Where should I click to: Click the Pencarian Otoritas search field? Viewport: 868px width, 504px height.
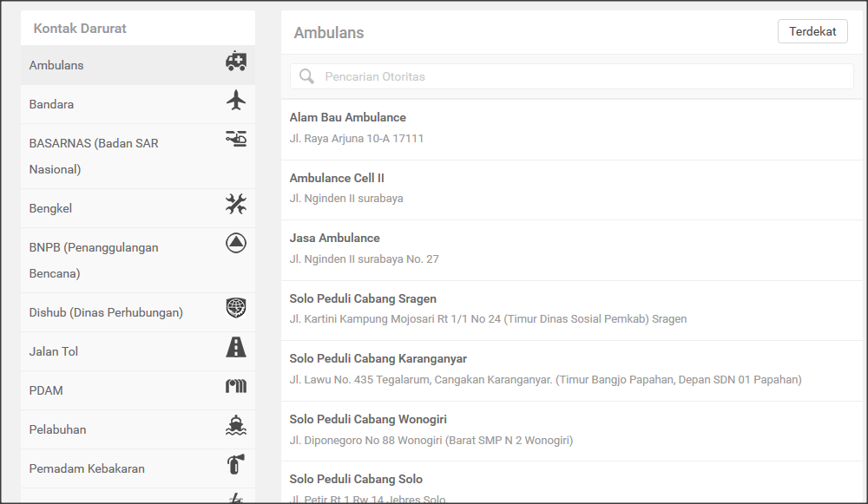521,76
